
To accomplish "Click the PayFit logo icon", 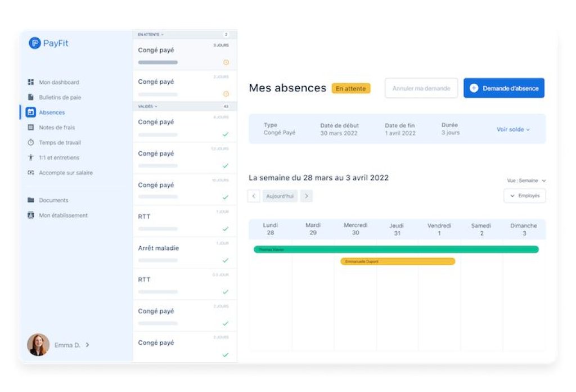I will [x=34, y=43].
